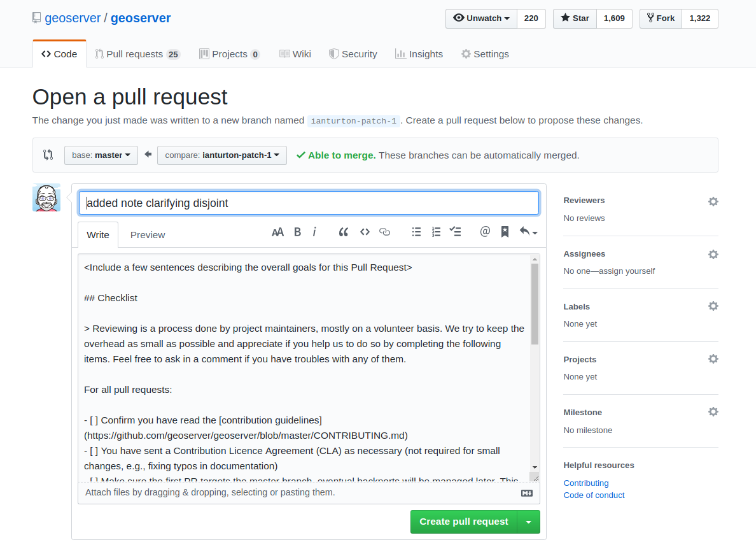Click the textarea resize handle
This screenshot has width=756, height=547.
pyautogui.click(x=535, y=477)
